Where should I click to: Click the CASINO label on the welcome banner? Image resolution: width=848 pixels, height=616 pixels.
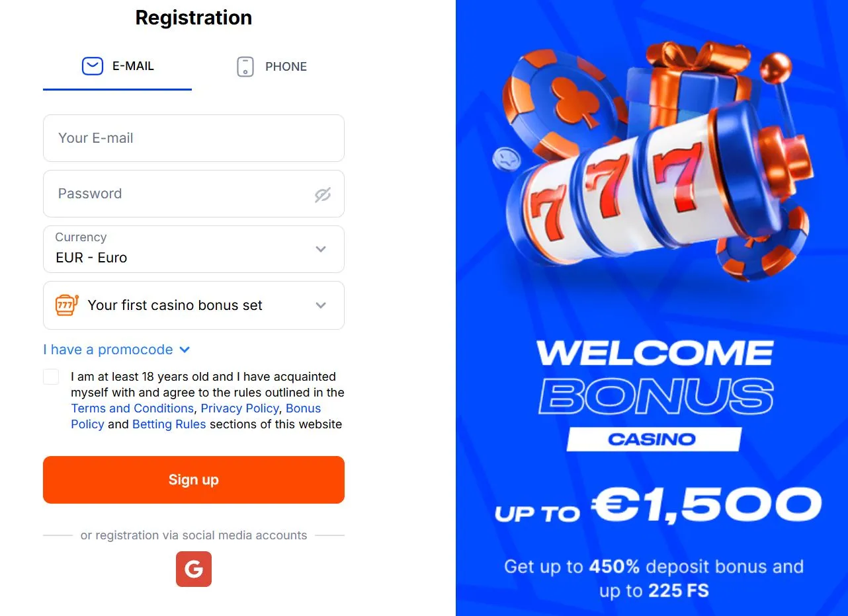point(652,439)
